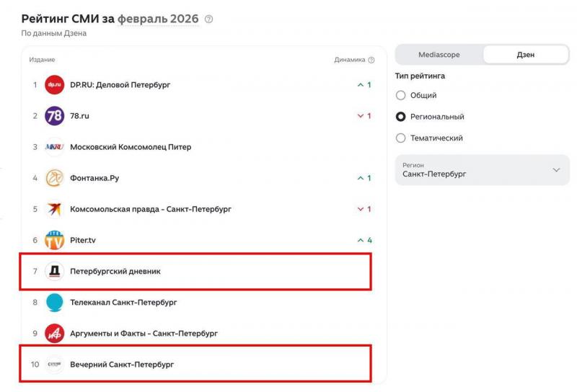Image resolution: width=577 pixels, height=392 pixels.
Task: Select the Общий rating type
Action: [x=401, y=95]
